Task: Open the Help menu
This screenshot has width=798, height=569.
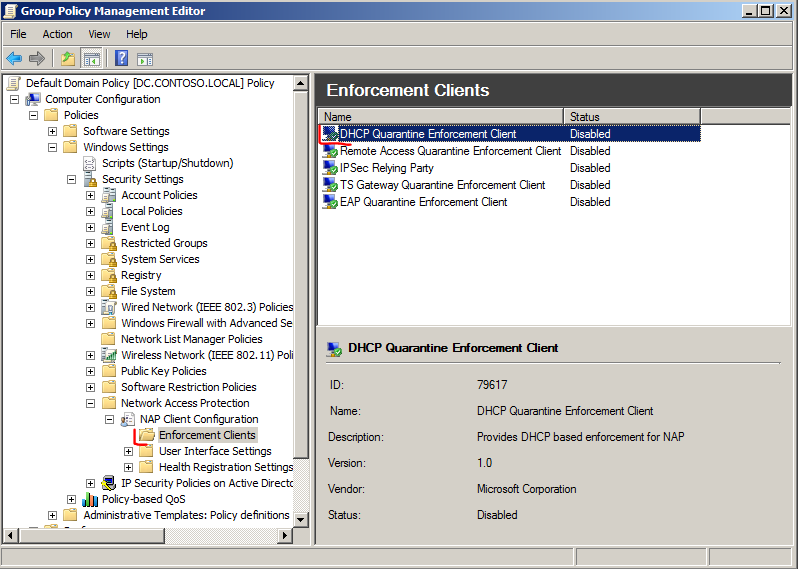Action: (136, 34)
